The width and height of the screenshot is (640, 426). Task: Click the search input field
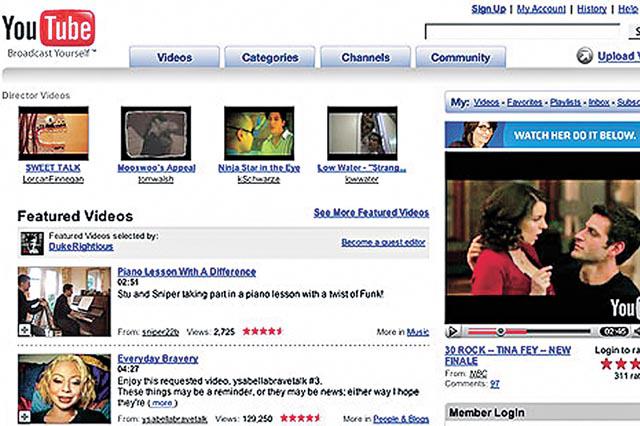point(522,31)
